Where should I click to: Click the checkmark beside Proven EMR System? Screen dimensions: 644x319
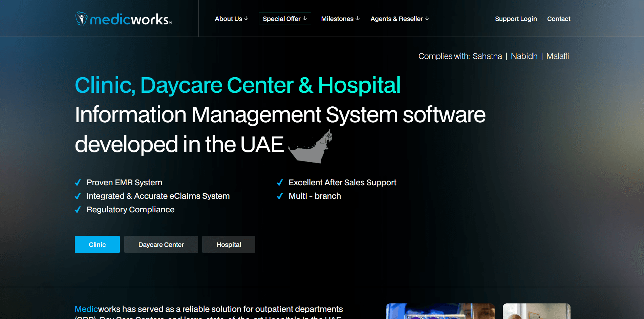(78, 183)
